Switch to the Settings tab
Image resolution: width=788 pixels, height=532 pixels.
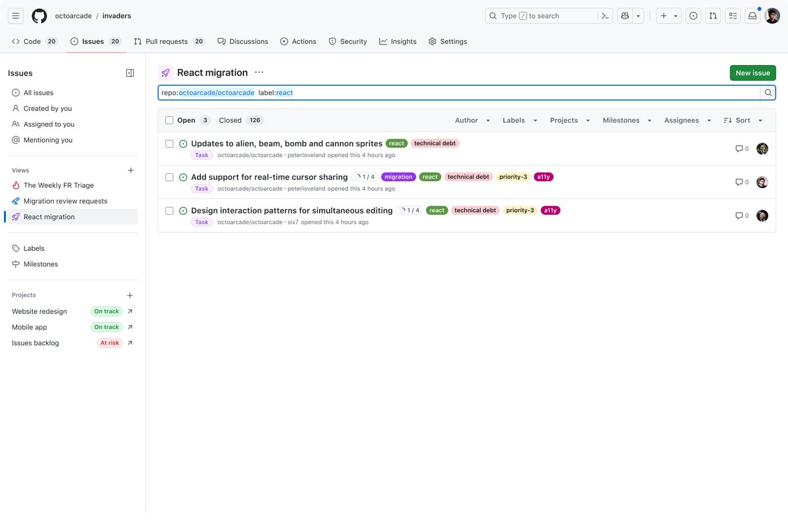click(x=448, y=41)
